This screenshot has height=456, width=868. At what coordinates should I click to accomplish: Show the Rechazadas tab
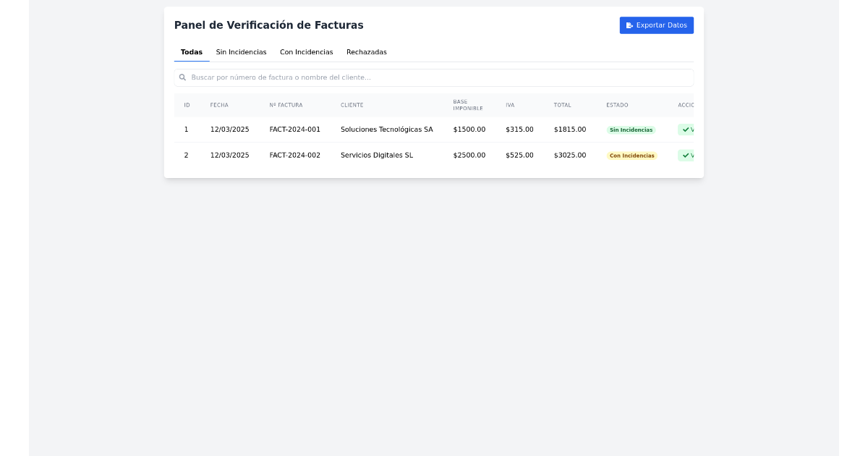[366, 52]
